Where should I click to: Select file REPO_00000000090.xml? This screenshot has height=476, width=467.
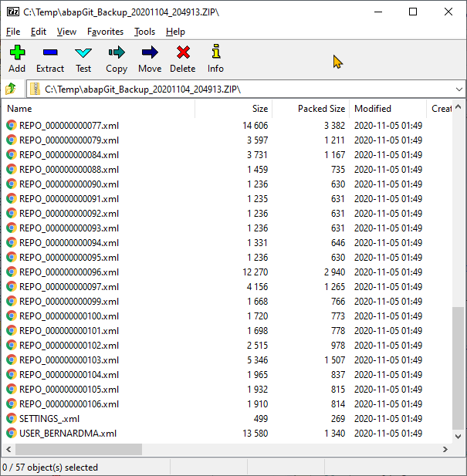(x=69, y=184)
